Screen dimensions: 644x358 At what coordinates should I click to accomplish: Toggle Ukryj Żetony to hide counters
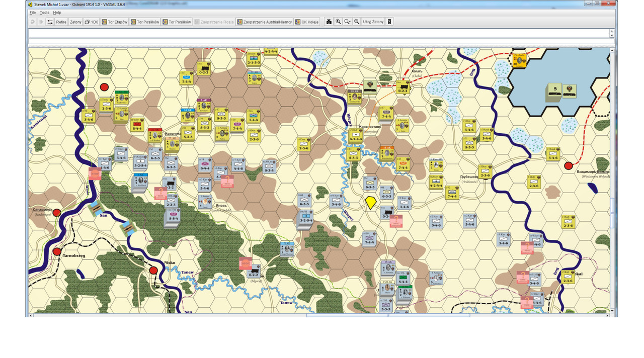pyautogui.click(x=373, y=22)
